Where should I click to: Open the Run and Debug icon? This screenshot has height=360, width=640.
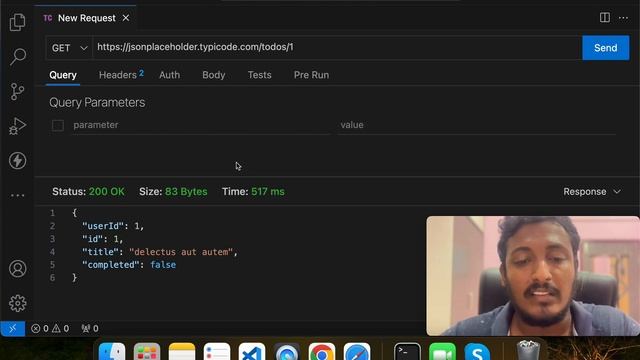17,126
